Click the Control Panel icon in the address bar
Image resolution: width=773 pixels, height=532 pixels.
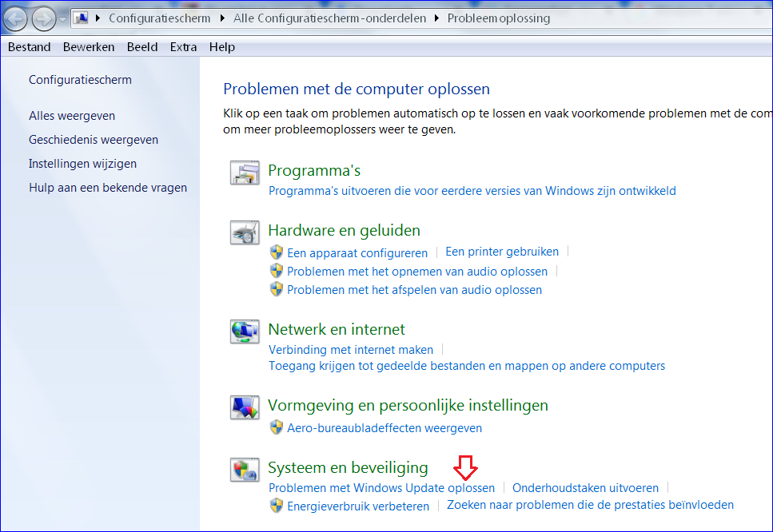click(81, 18)
